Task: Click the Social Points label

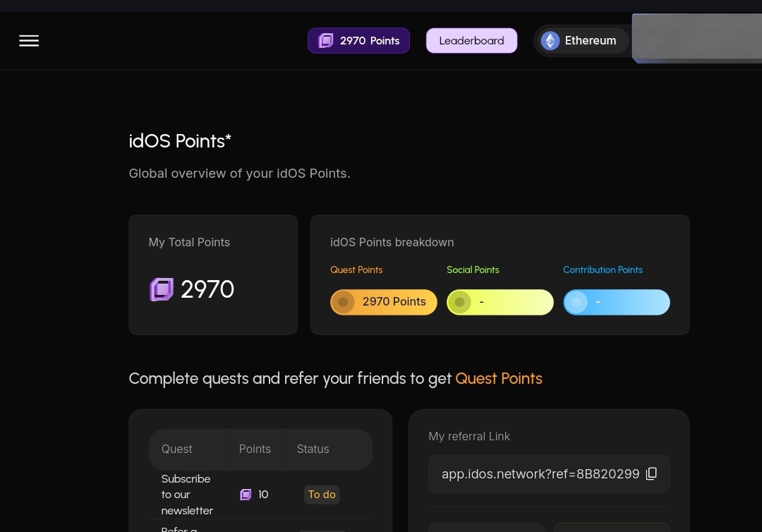Action: coord(473,270)
